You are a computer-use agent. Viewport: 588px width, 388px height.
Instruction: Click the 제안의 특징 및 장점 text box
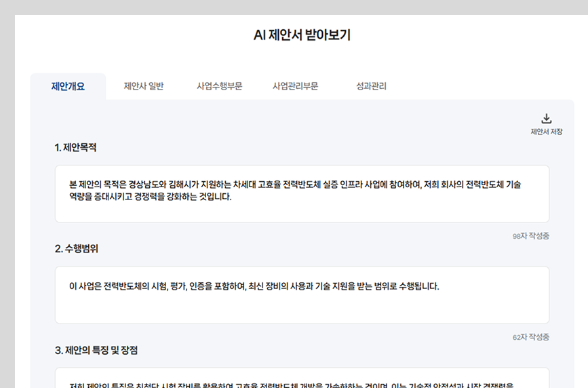coord(302,379)
